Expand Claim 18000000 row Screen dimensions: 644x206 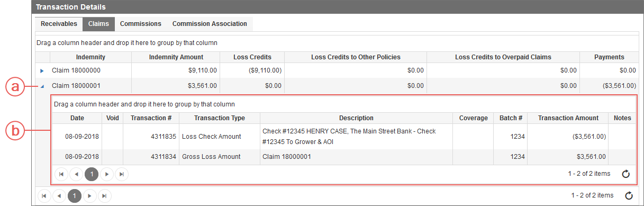(42, 70)
